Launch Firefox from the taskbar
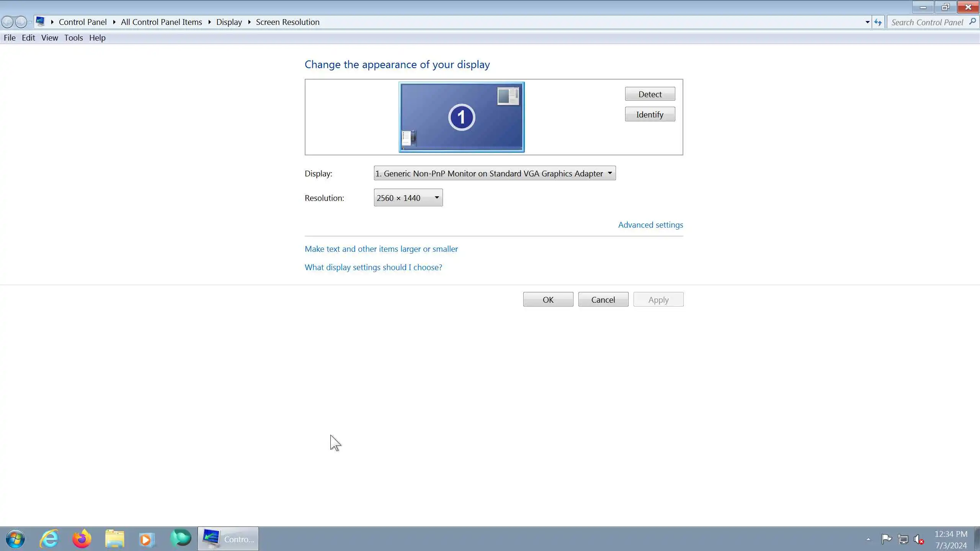The width and height of the screenshot is (980, 551). [82, 539]
